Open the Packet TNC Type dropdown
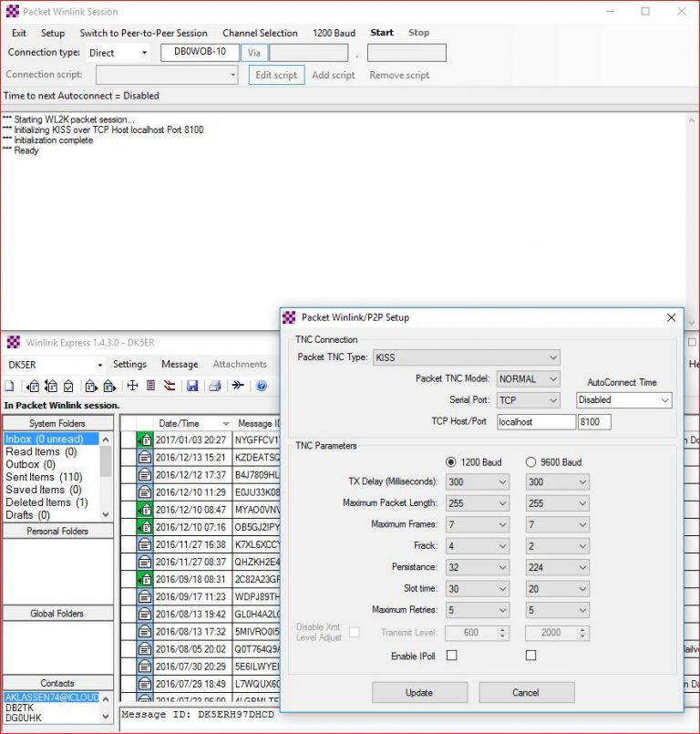700x734 pixels. point(466,357)
